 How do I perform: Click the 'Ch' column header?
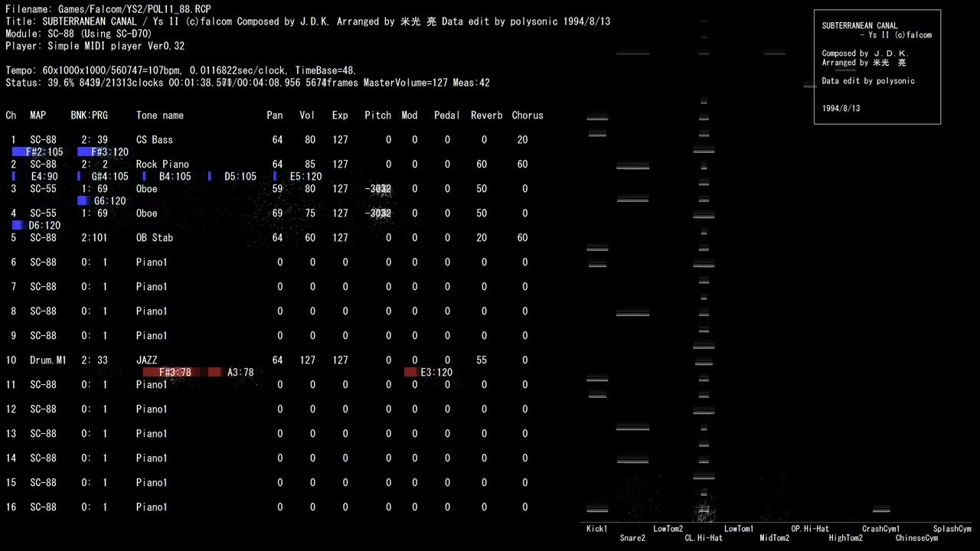tap(11, 115)
